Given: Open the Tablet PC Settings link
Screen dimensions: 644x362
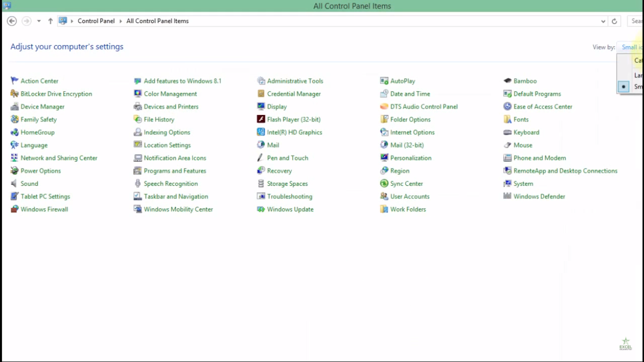Looking at the screenshot, I should [x=45, y=197].
